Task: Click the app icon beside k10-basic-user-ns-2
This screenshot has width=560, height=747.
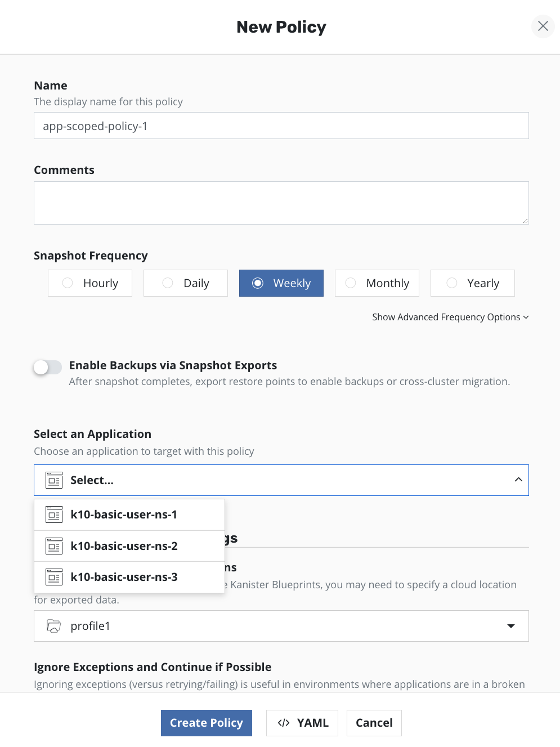Action: click(x=54, y=546)
